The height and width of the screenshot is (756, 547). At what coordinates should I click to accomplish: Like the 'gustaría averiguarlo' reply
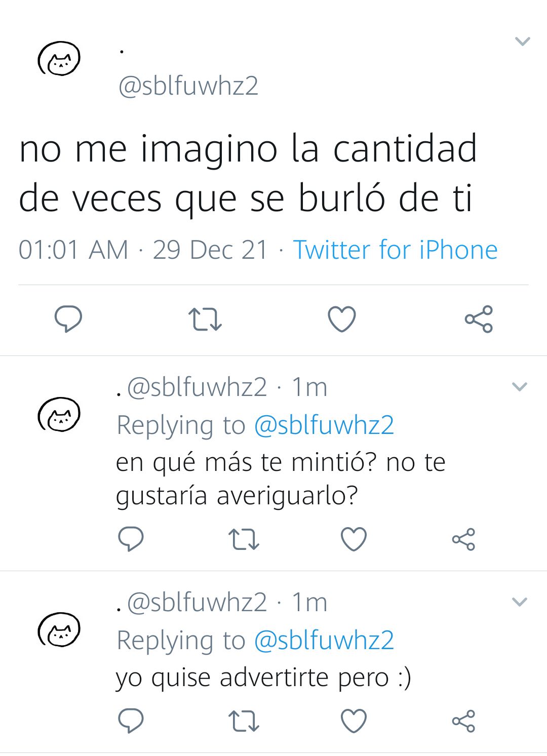pyautogui.click(x=354, y=539)
